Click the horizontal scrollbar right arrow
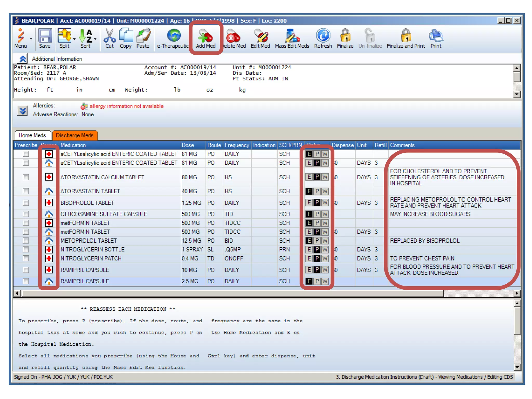 click(517, 293)
